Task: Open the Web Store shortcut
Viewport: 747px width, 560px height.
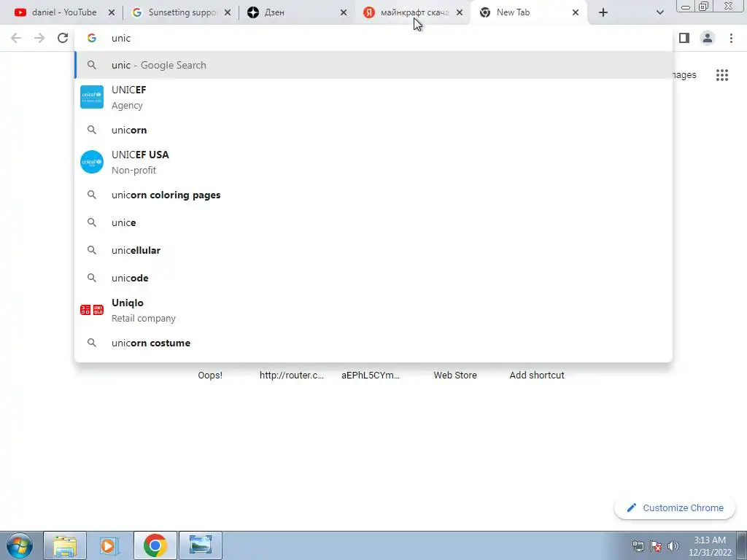Action: [x=455, y=376]
